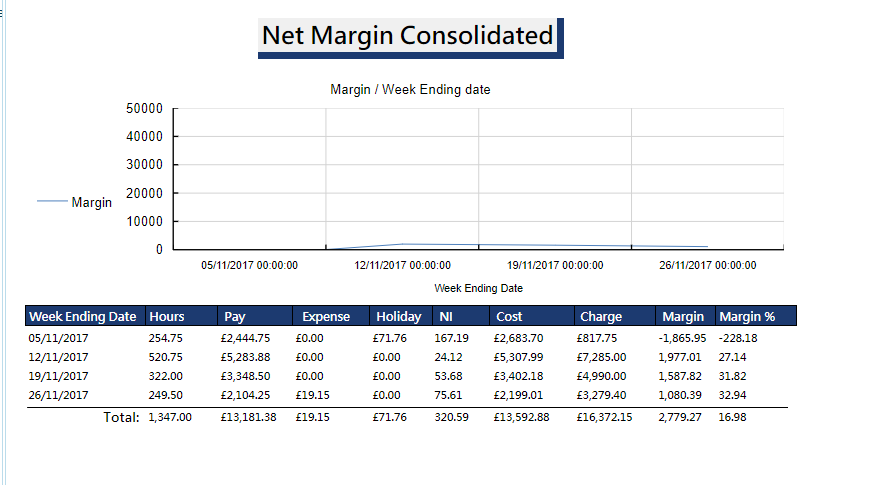Image resolution: width=877 pixels, height=485 pixels.
Task: Select the 05/11/2017 week ending row date
Action: pyautogui.click(x=59, y=338)
